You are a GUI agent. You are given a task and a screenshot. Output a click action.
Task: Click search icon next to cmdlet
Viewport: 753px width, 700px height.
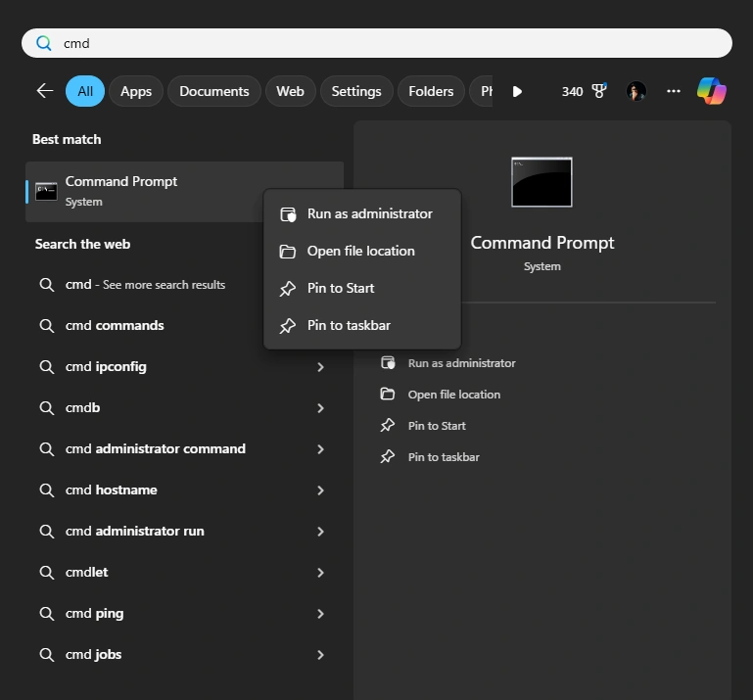pos(47,573)
